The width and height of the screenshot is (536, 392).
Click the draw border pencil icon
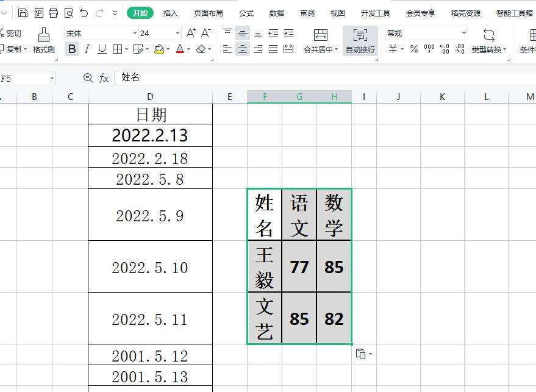pos(138,49)
